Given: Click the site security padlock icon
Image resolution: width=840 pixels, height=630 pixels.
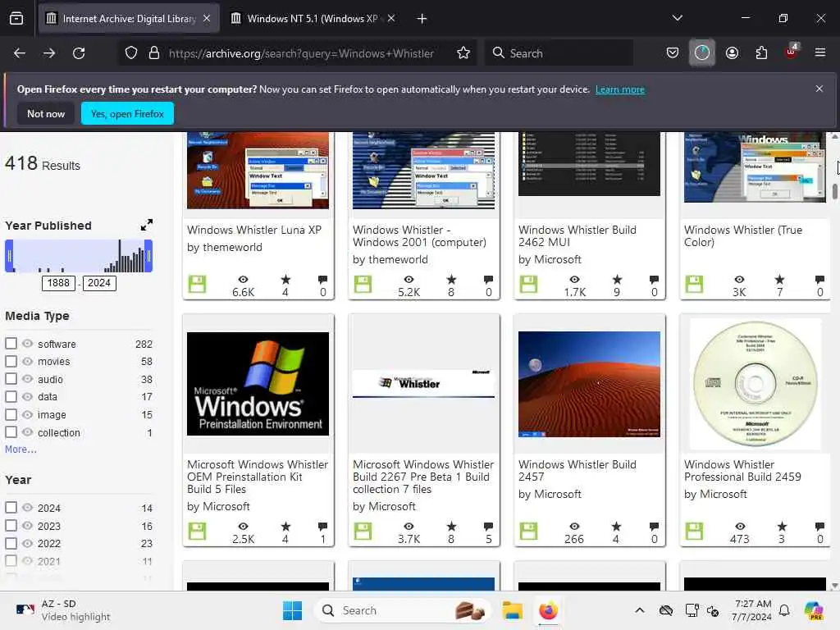Looking at the screenshot, I should point(154,53).
